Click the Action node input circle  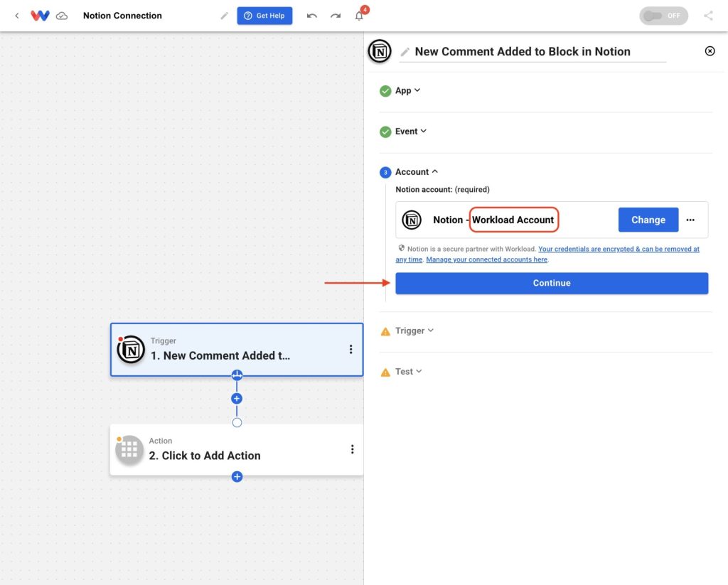click(237, 422)
